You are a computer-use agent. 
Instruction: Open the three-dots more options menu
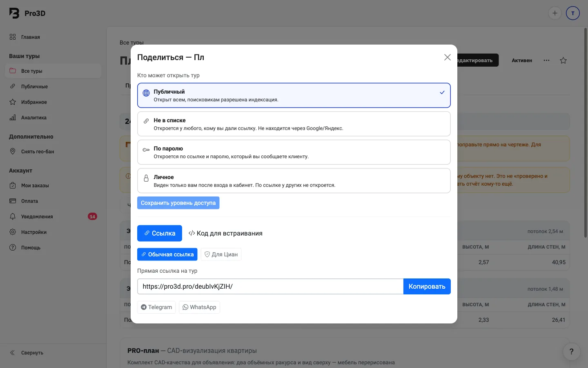click(x=546, y=61)
